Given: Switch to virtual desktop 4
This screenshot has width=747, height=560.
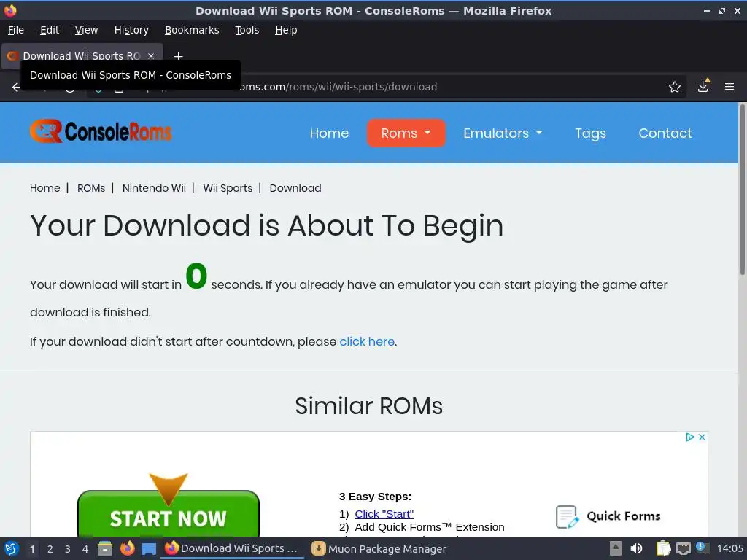Looking at the screenshot, I should point(85,549).
